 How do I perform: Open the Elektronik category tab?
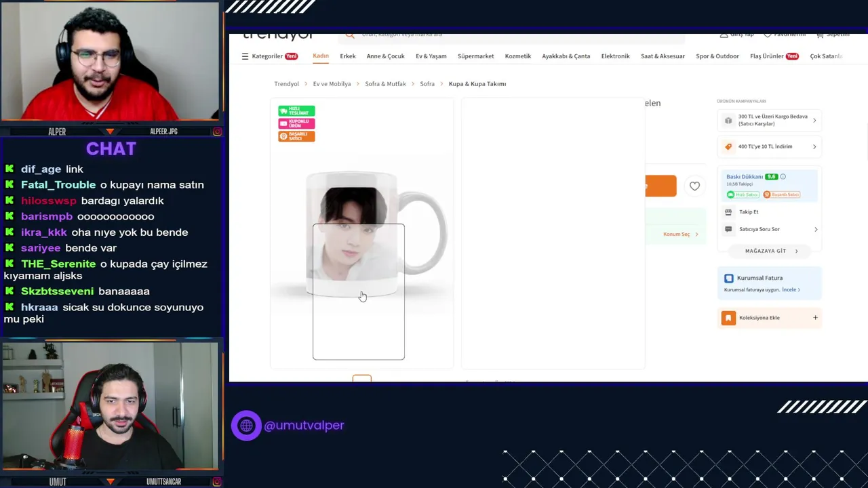pos(616,56)
